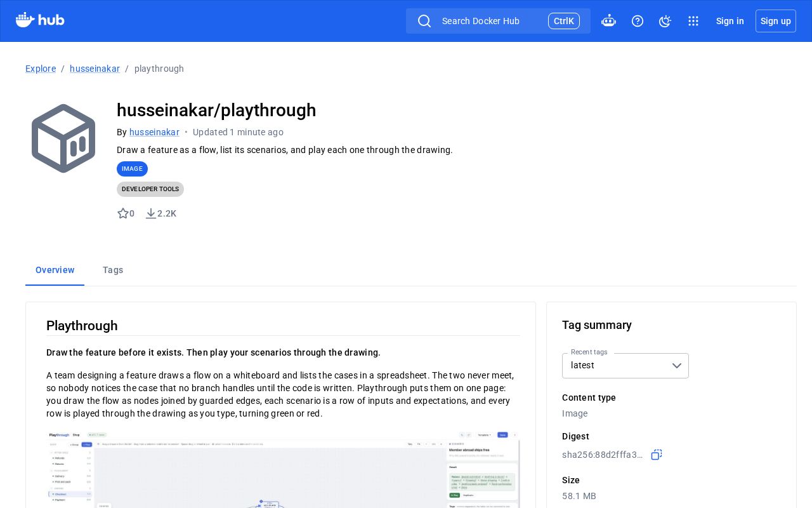The width and height of the screenshot is (812, 508).
Task: Click the 58.1 MB size value
Action: pos(579,496)
